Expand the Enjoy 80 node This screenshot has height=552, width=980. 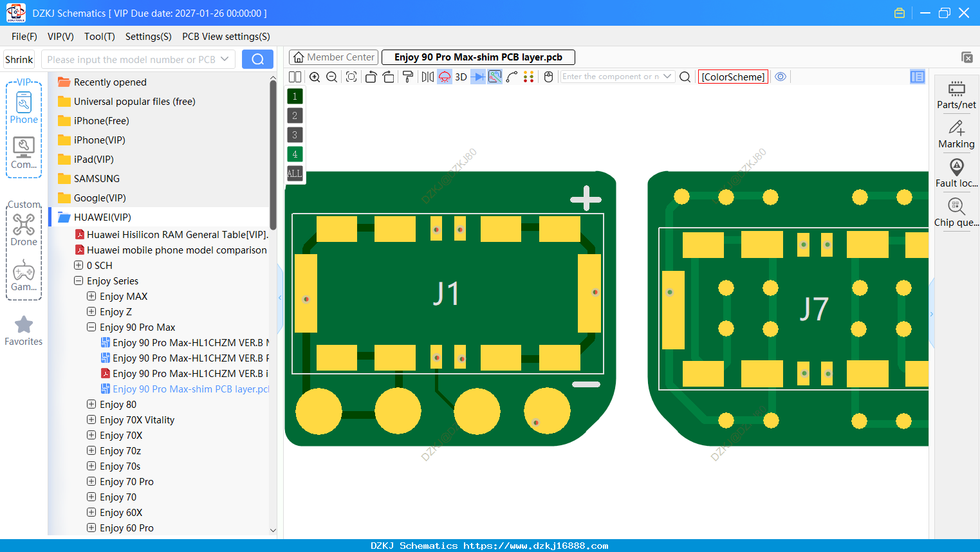pyautogui.click(x=91, y=404)
